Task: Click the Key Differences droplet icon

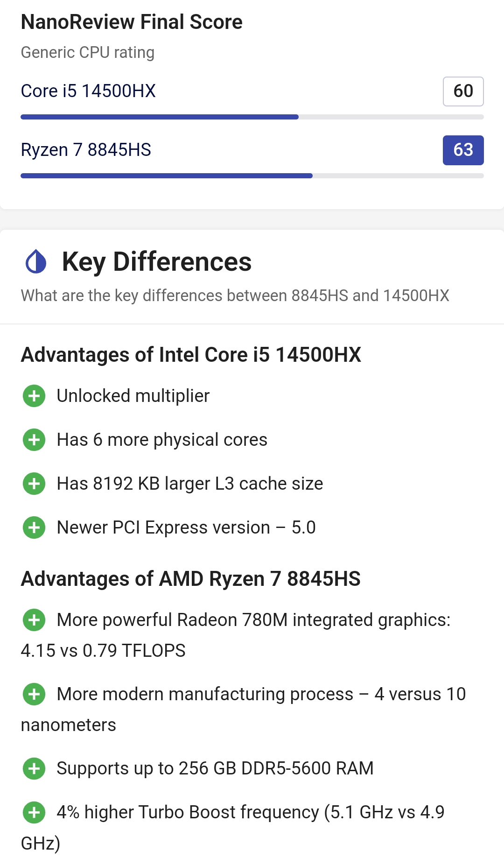Action: pyautogui.click(x=36, y=261)
